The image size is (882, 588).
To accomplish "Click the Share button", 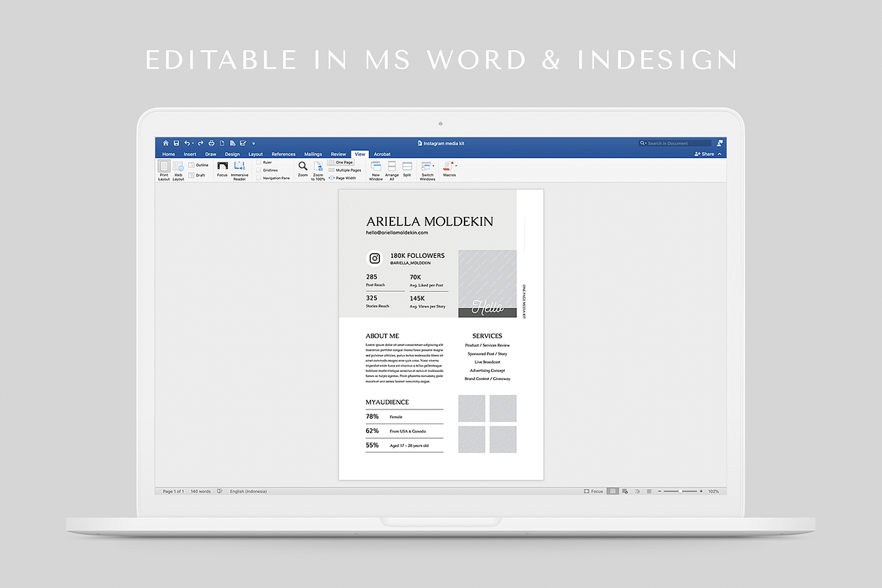I will 704,154.
